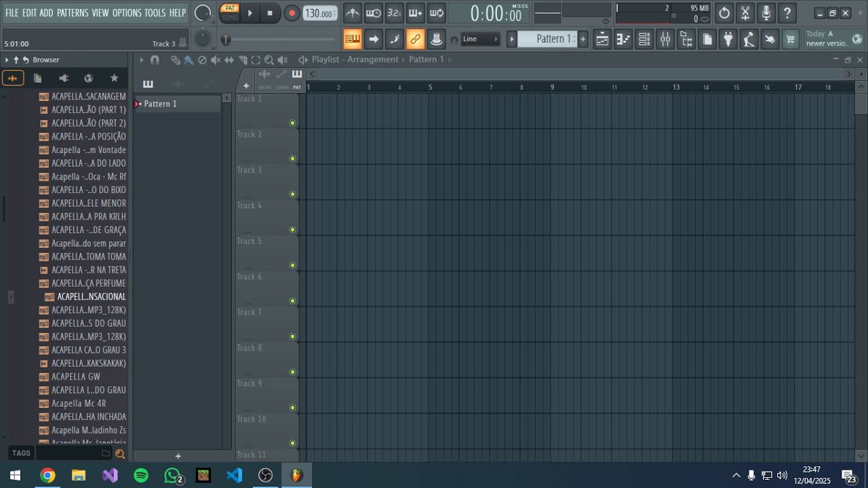Toggle Track 1 mute switch
Screen dimensions: 868x488
tap(292, 123)
